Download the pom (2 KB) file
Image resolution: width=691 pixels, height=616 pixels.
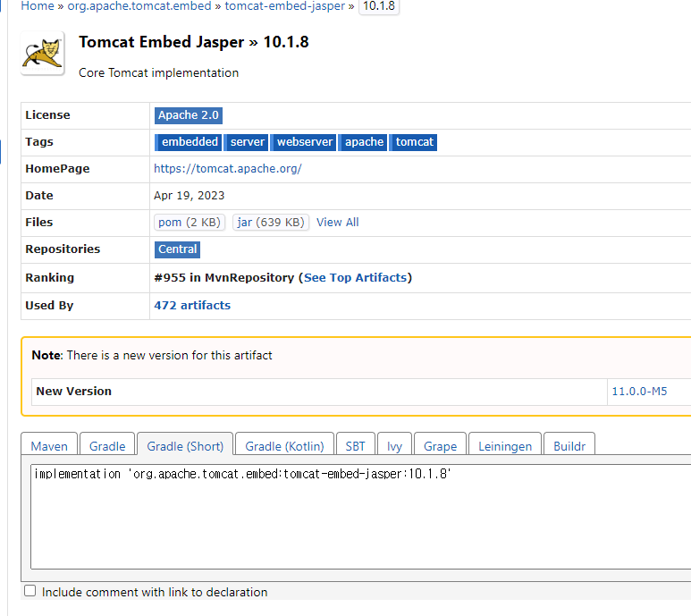click(x=190, y=222)
